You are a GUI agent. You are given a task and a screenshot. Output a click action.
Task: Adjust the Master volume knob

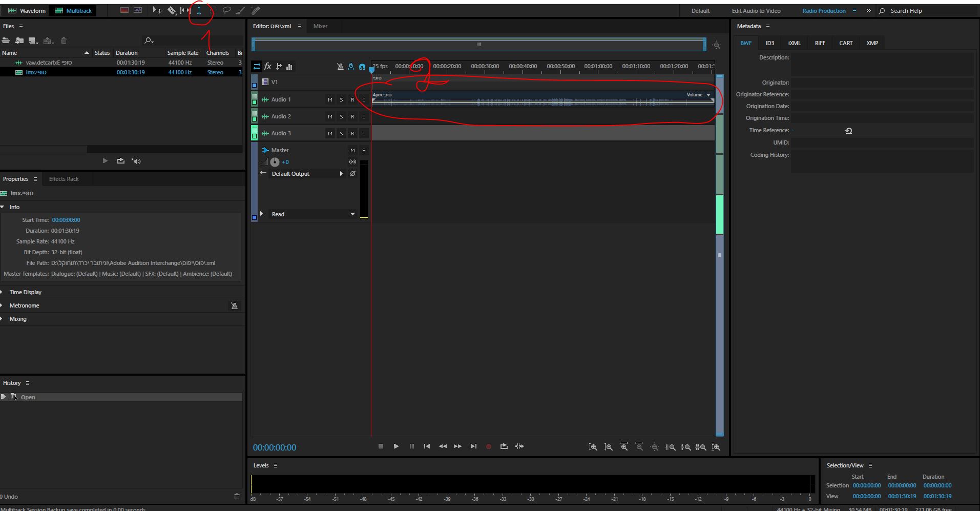(x=275, y=162)
